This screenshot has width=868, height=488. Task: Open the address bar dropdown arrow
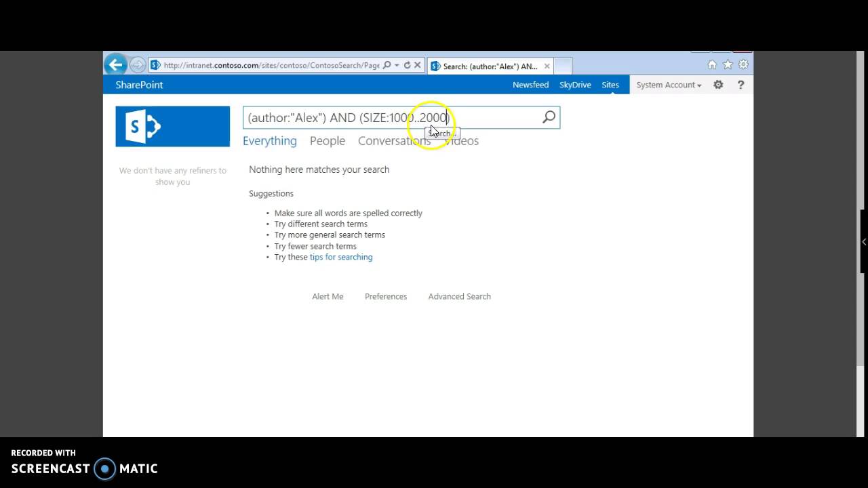point(397,65)
